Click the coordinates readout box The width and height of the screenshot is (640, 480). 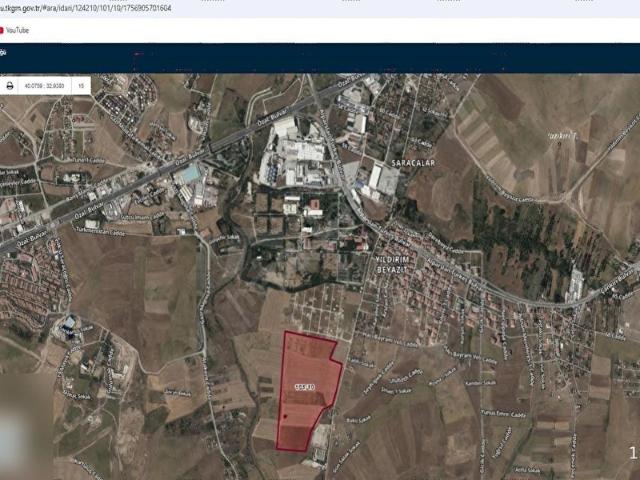45,86
